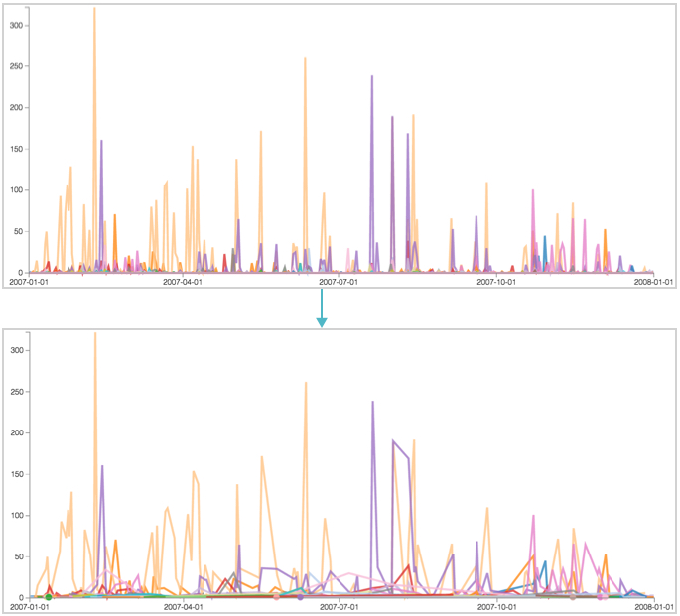The height and width of the screenshot is (616, 680).
Task: Select the tallest purple peak in lower chart
Action: point(372,403)
